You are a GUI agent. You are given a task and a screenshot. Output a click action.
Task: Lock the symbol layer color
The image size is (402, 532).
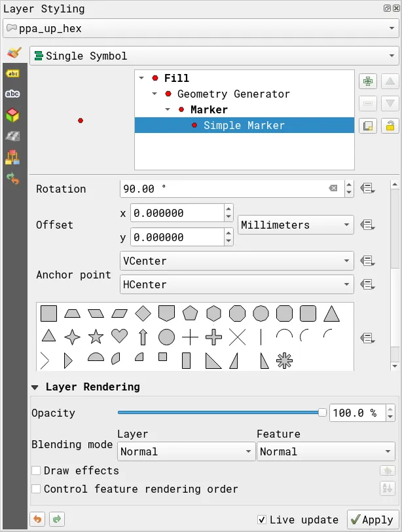[x=390, y=126]
